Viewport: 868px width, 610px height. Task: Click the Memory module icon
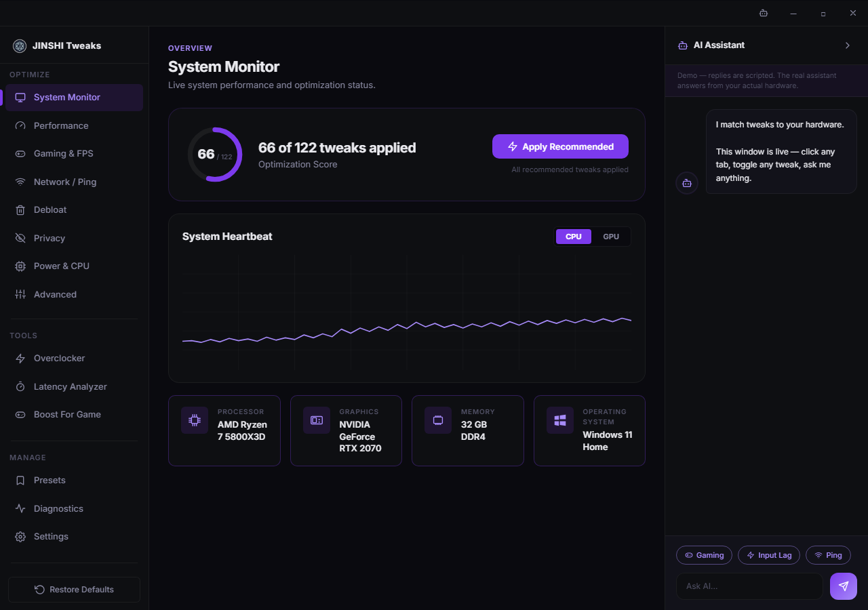tap(438, 420)
